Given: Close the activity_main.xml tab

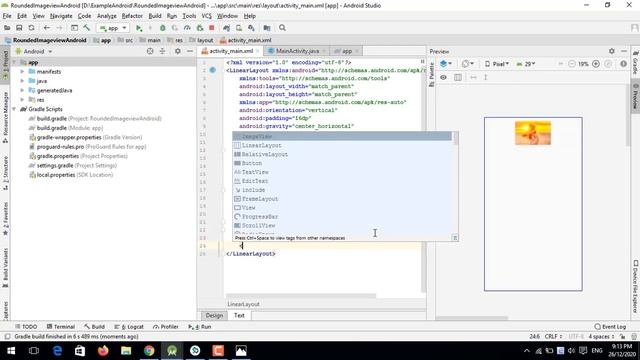Looking at the screenshot, I should (x=258, y=51).
